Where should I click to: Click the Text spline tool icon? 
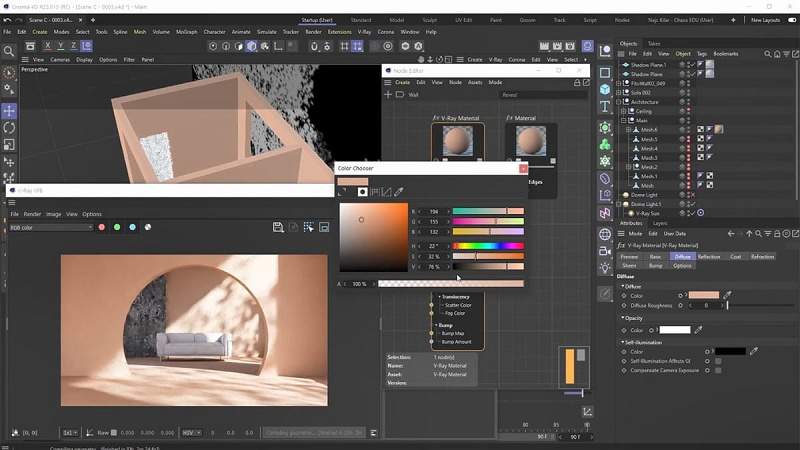(x=605, y=107)
